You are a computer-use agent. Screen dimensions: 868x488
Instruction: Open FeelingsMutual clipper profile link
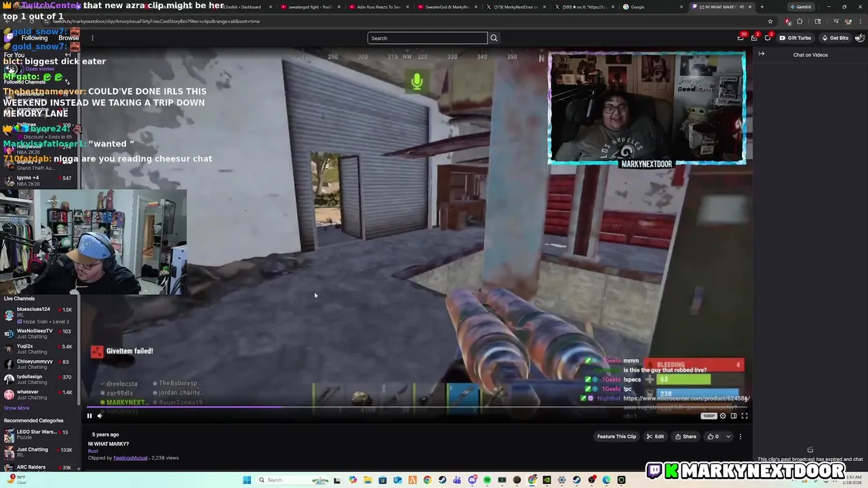coord(130,458)
